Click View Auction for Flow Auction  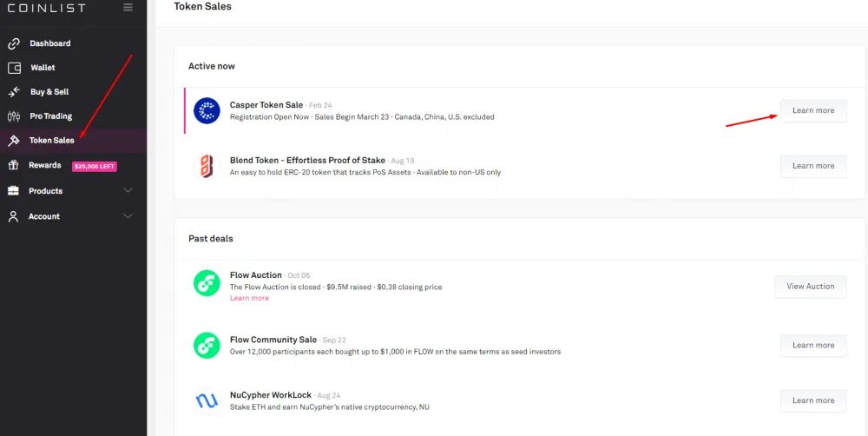(811, 287)
